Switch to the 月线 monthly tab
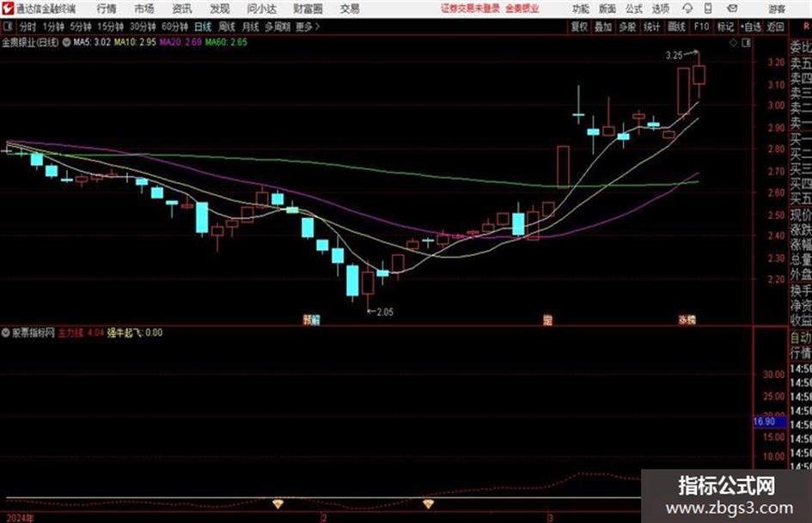812x523 pixels. tap(251, 27)
